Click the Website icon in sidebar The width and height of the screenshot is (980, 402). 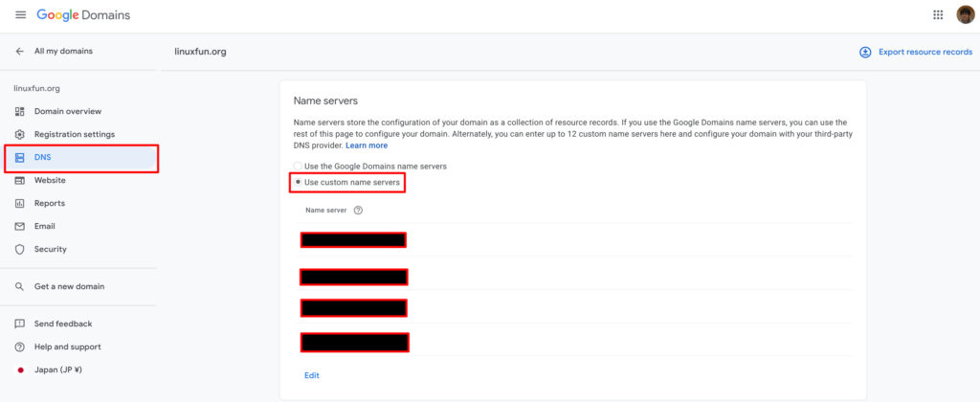coord(20,181)
